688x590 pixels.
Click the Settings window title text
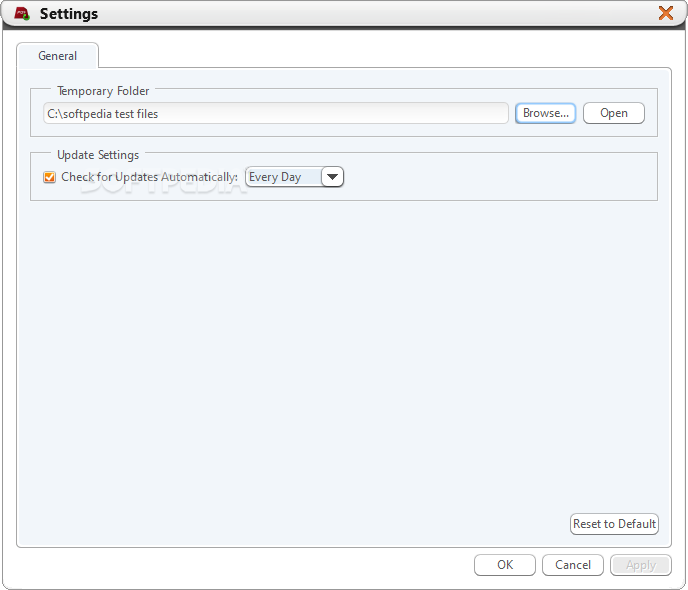coord(69,14)
